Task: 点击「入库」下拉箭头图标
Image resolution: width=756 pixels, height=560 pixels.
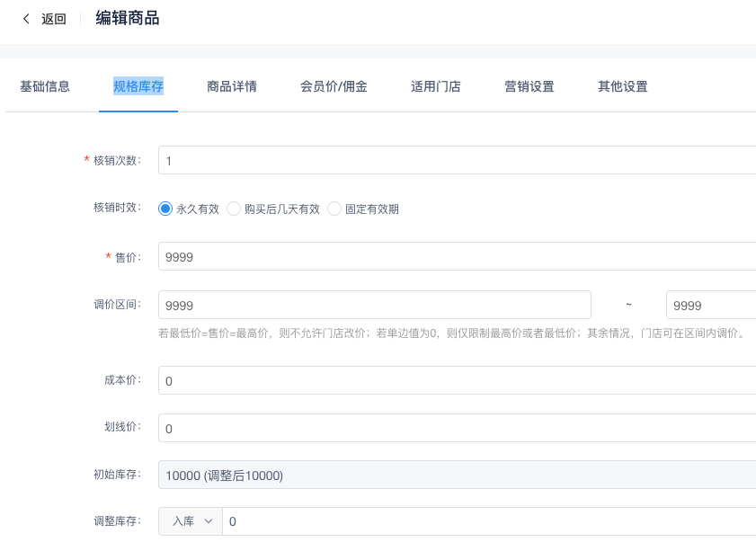Action: (x=208, y=521)
